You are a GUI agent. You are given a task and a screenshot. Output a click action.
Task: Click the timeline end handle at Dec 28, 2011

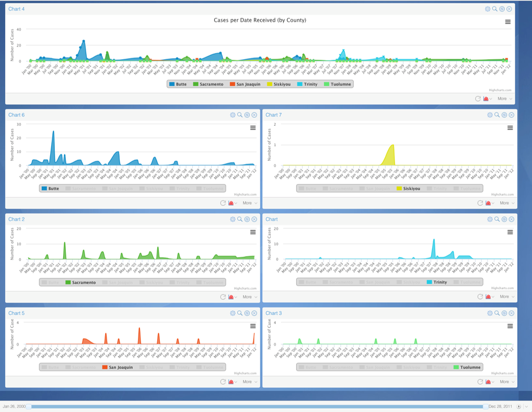(485, 406)
